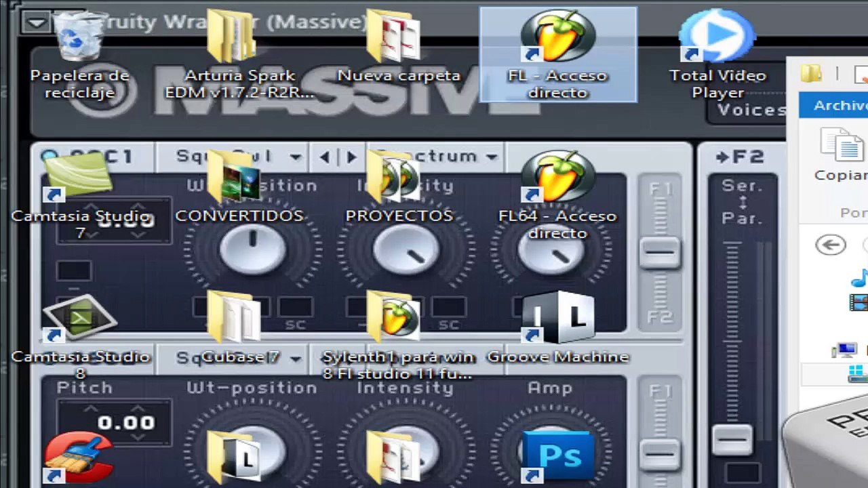Click the folder icon in Explorer title bar
The image size is (868, 488).
coord(811,73)
